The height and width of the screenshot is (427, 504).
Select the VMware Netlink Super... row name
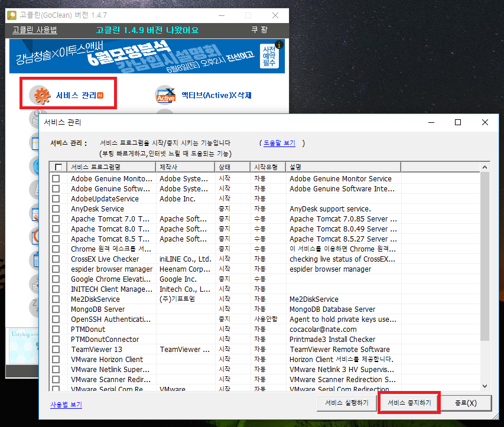[110, 370]
